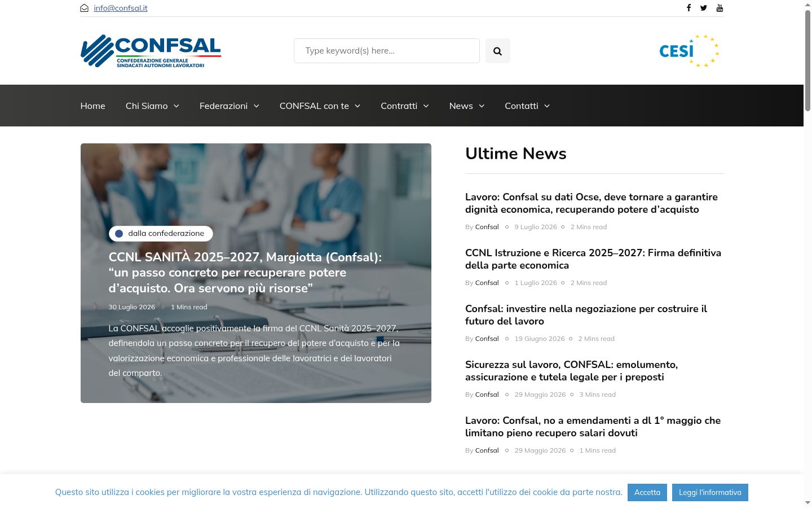Click the envelope icon beside info@confsal.it
Viewport: 812px width, 508px height.
[85, 8]
